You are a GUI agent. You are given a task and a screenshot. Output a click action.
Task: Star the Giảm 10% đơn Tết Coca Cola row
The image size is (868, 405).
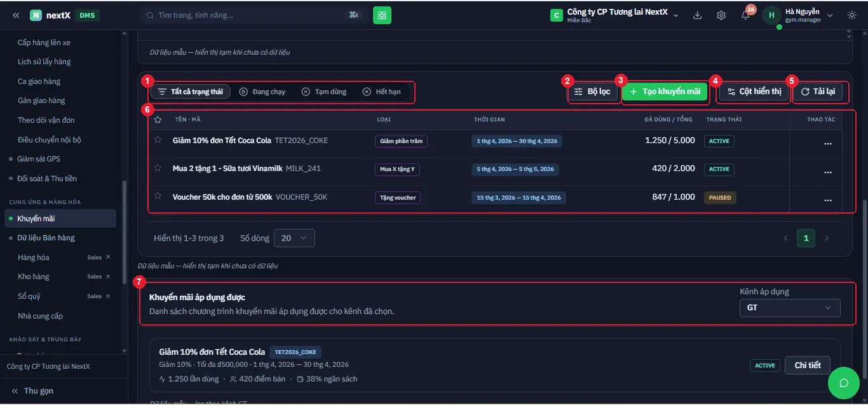(158, 140)
